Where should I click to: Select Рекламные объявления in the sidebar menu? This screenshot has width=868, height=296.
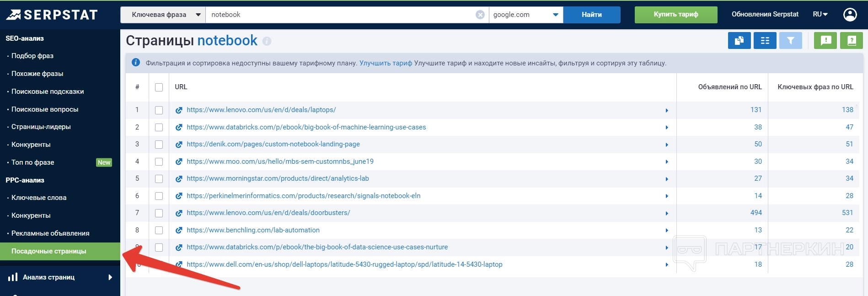[50, 233]
